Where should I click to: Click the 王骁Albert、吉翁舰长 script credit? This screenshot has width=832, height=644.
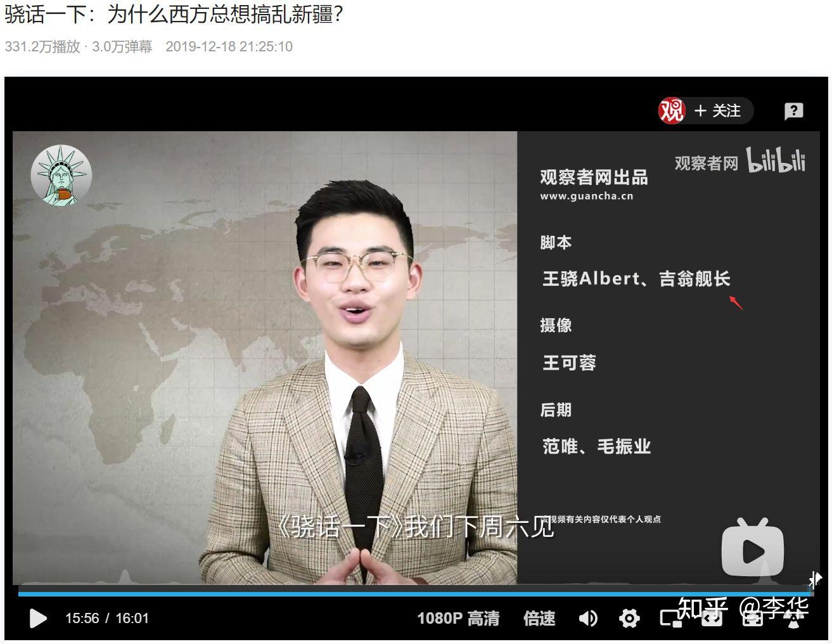pyautogui.click(x=636, y=278)
